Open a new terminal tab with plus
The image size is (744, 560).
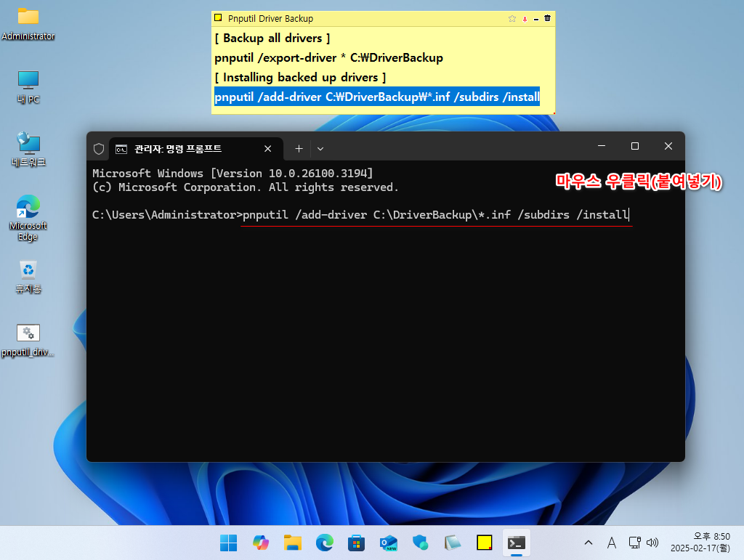[299, 149]
